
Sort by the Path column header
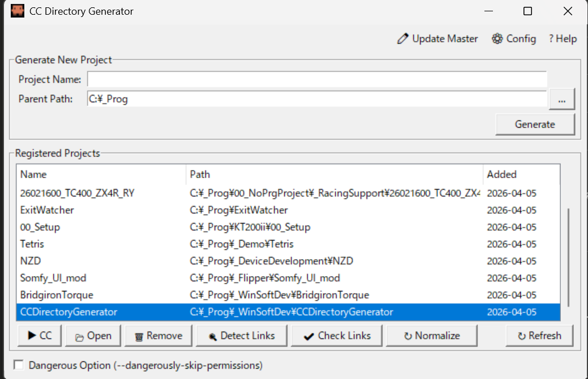coord(334,174)
